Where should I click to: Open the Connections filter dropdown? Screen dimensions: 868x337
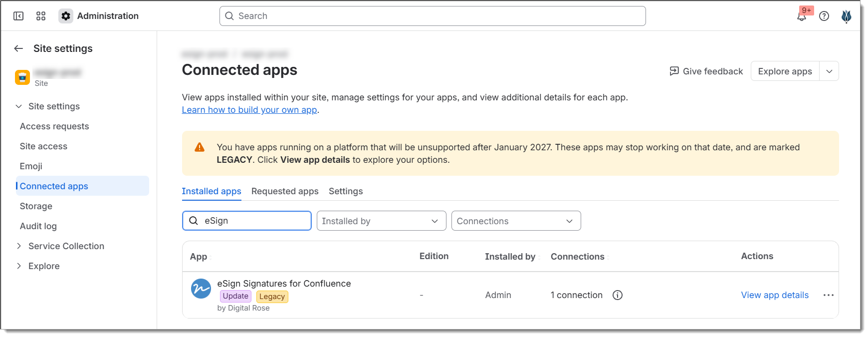tap(516, 221)
